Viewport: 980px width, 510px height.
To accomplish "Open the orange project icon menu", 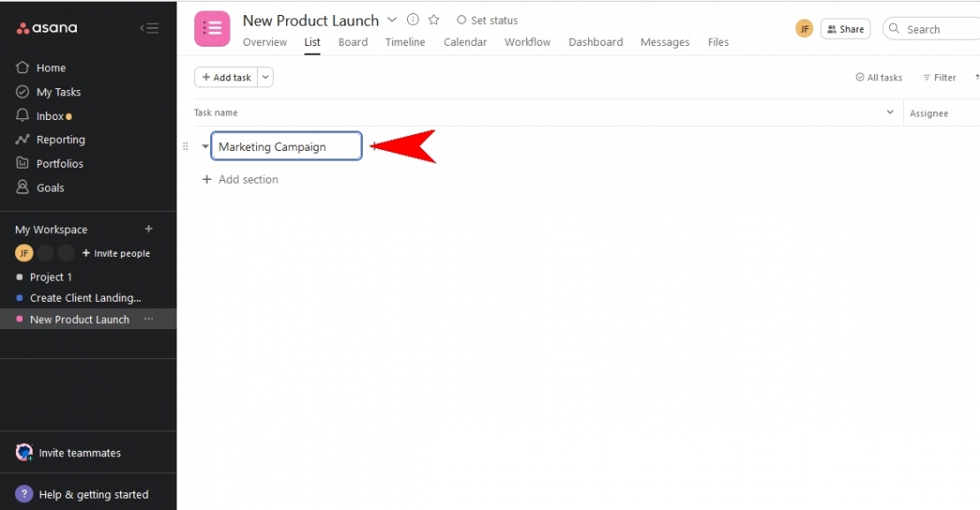I will (x=212, y=28).
